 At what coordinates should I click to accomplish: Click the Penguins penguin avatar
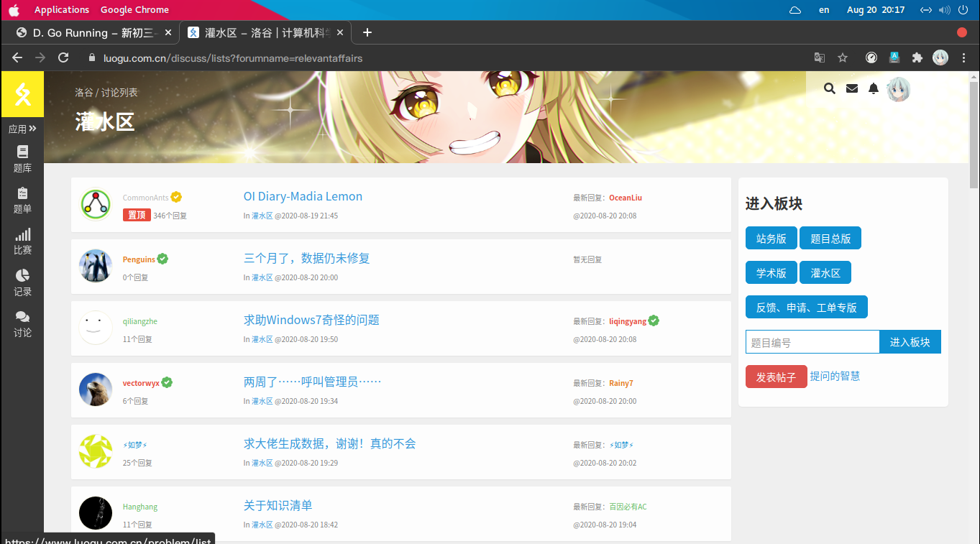[96, 266]
